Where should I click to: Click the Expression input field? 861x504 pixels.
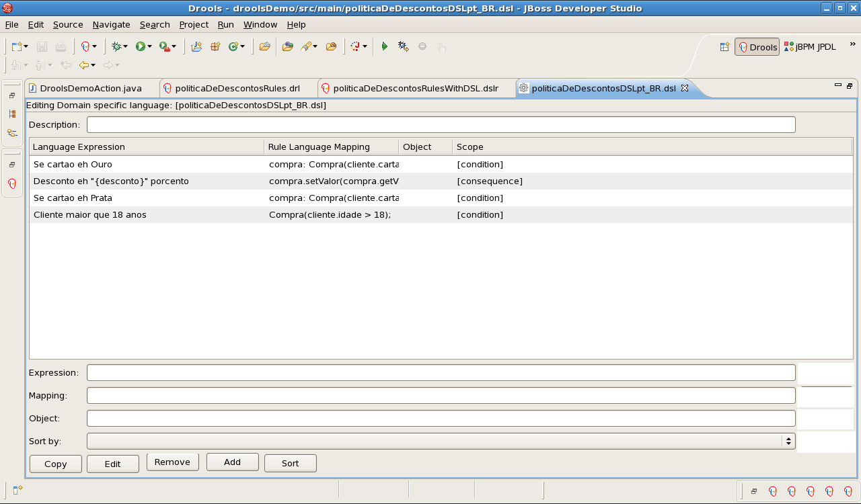[441, 372]
